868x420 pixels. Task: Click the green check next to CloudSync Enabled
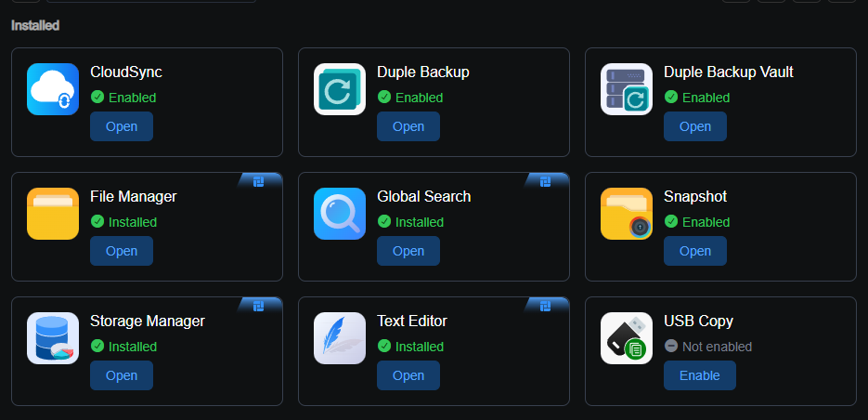(97, 97)
